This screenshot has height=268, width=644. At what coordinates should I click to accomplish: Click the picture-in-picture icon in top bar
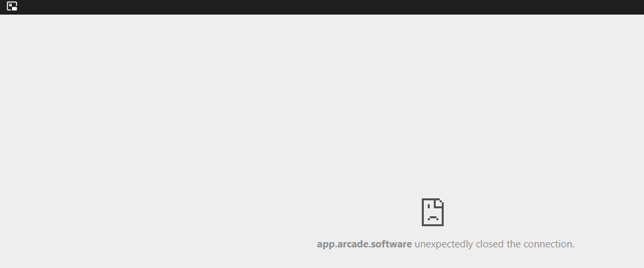[x=12, y=7]
